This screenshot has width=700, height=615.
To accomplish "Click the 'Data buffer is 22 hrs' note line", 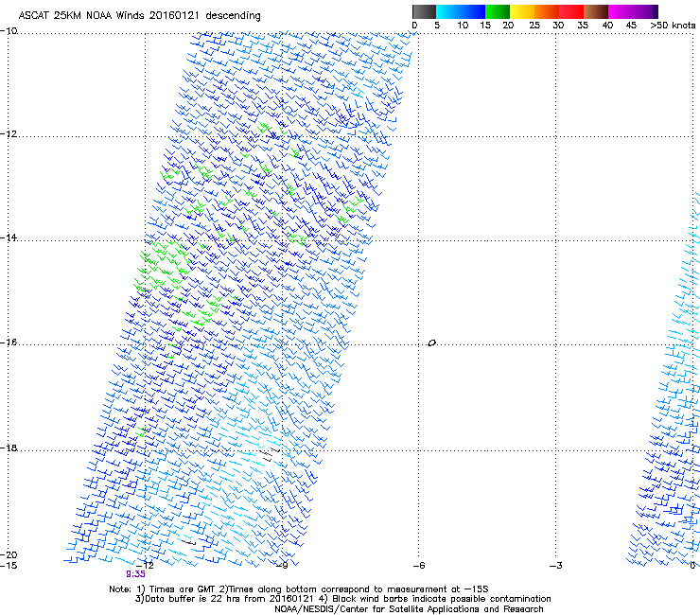I will 342,599.
